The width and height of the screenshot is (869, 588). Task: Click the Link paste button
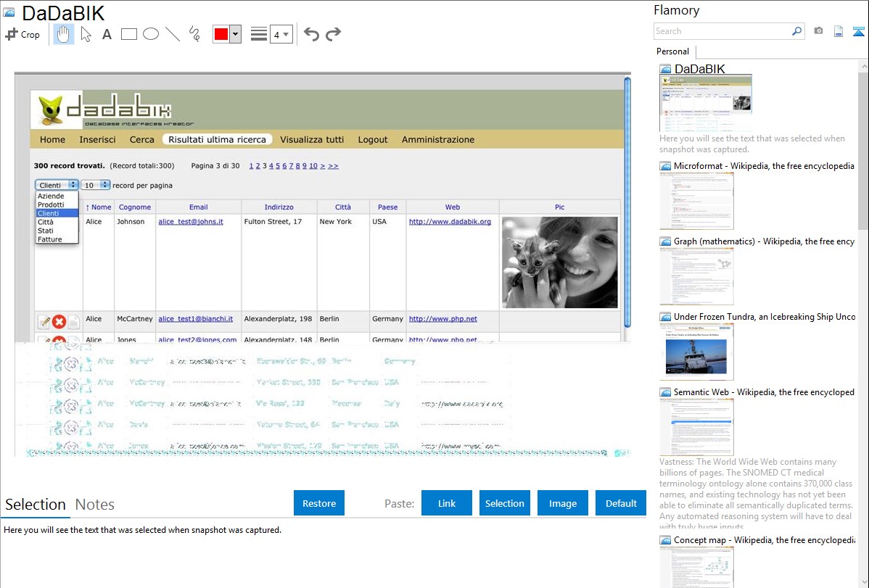[x=447, y=503]
